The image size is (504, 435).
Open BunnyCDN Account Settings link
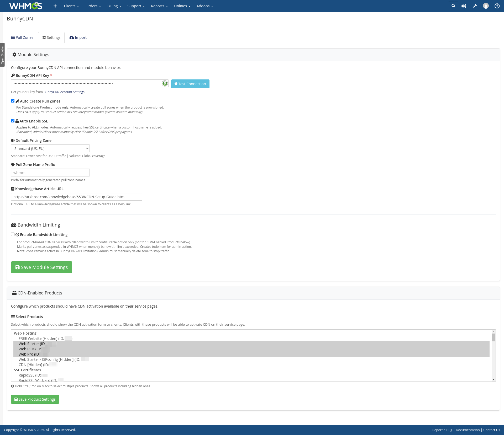[64, 92]
